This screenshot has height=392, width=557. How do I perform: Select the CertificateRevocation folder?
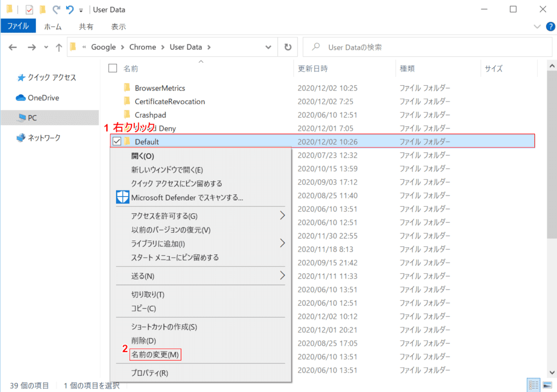click(x=170, y=101)
